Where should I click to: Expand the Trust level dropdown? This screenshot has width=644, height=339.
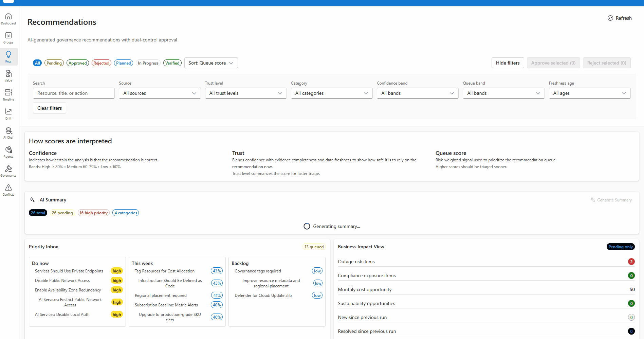coord(245,93)
